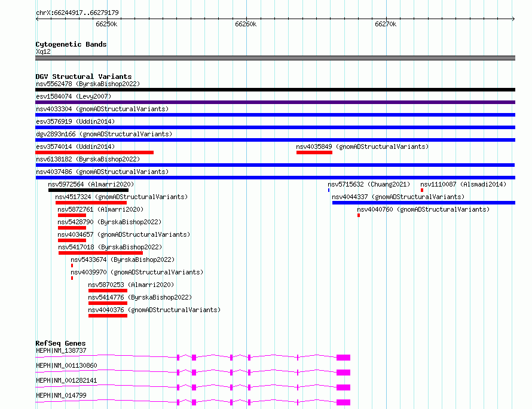Click last exon block of HEPH|NM_001282141
Image resolution: width=532 pixels, height=409 pixels.
[x=343, y=387]
